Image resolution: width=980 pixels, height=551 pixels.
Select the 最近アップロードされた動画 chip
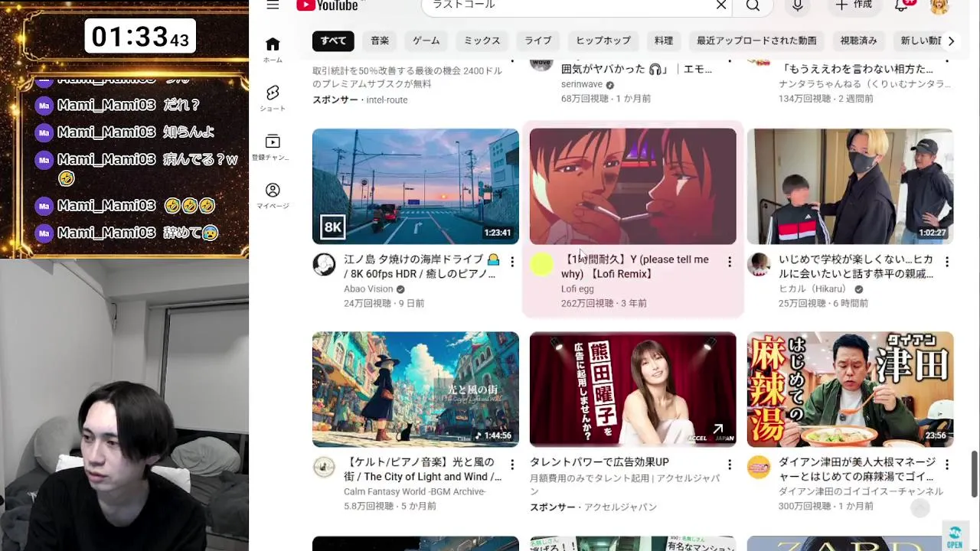pyautogui.click(x=756, y=41)
